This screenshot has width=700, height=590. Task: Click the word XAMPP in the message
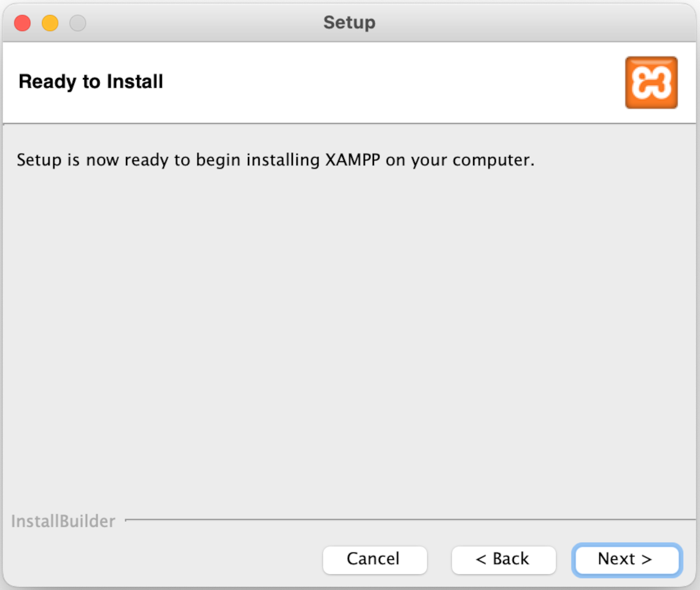(352, 160)
